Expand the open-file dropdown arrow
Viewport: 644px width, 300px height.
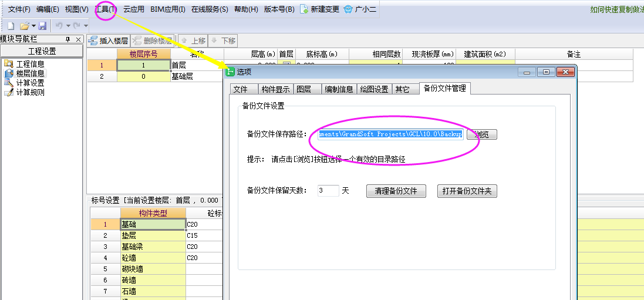coord(33,26)
